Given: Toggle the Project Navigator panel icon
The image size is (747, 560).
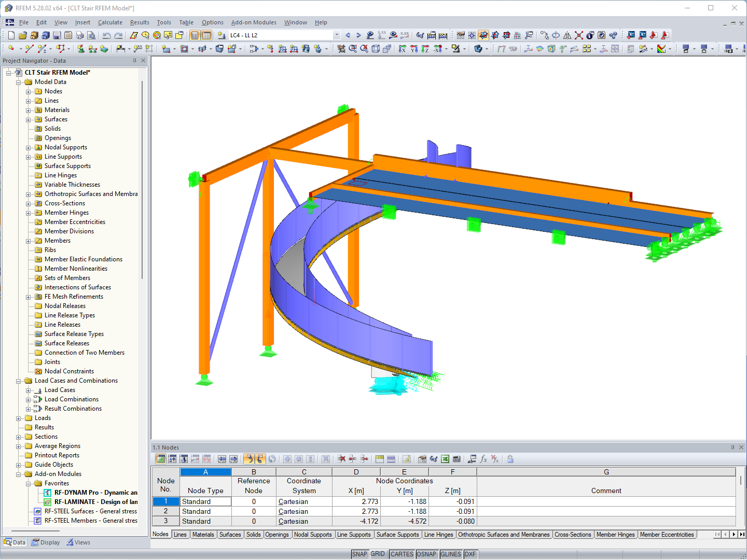Looking at the screenshot, I should [195, 35].
